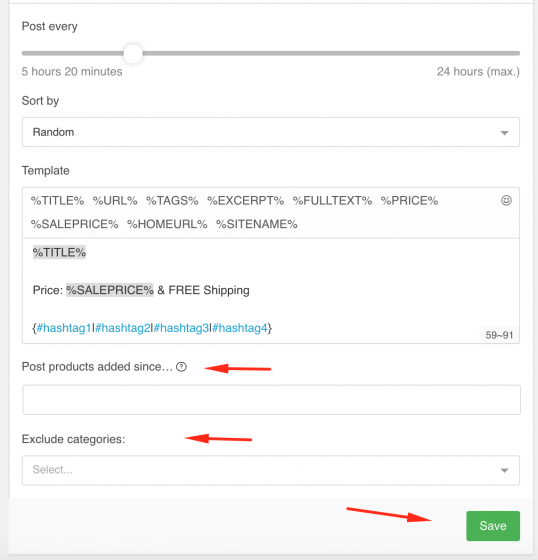Open the emoji picker smiley icon
The image size is (538, 560).
tap(506, 200)
